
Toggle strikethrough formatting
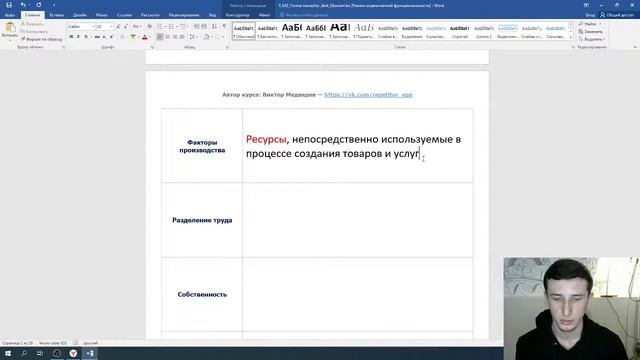pos(97,37)
